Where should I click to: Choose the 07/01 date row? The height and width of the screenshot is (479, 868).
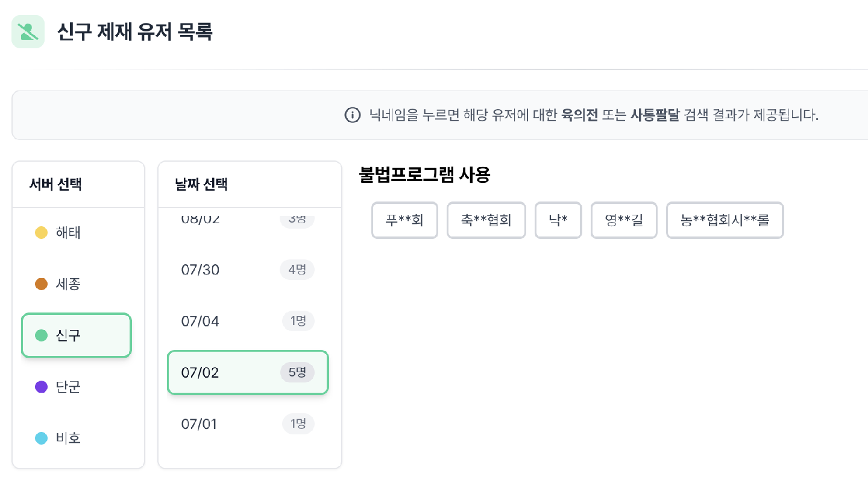tap(248, 423)
